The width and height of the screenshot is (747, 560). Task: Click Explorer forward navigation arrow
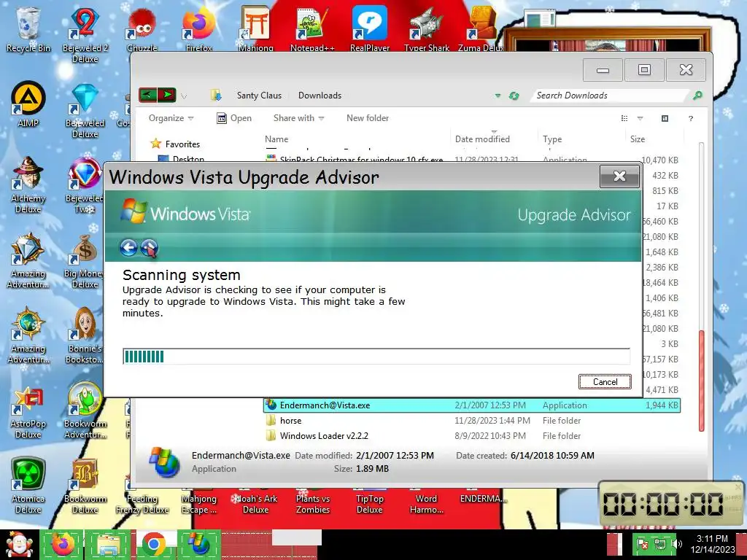tap(167, 96)
